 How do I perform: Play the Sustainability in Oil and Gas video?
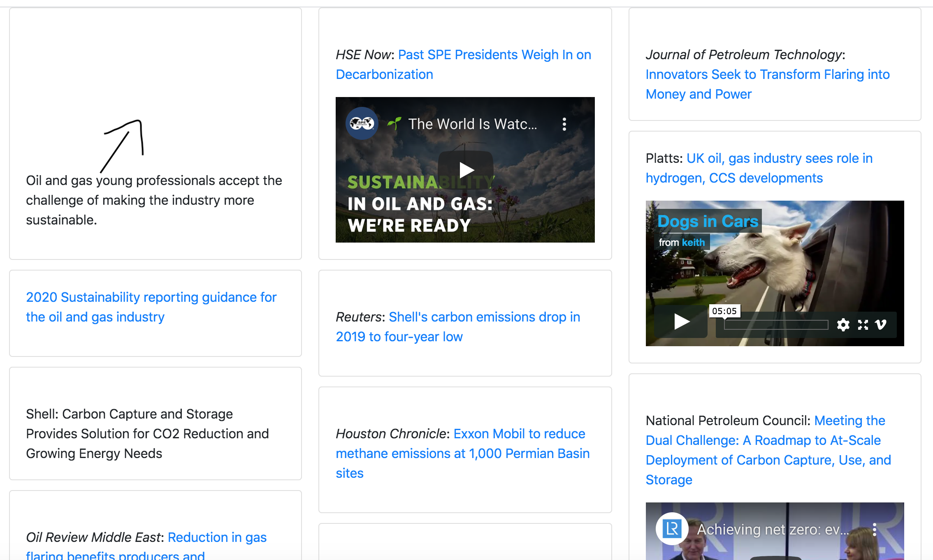pyautogui.click(x=465, y=170)
